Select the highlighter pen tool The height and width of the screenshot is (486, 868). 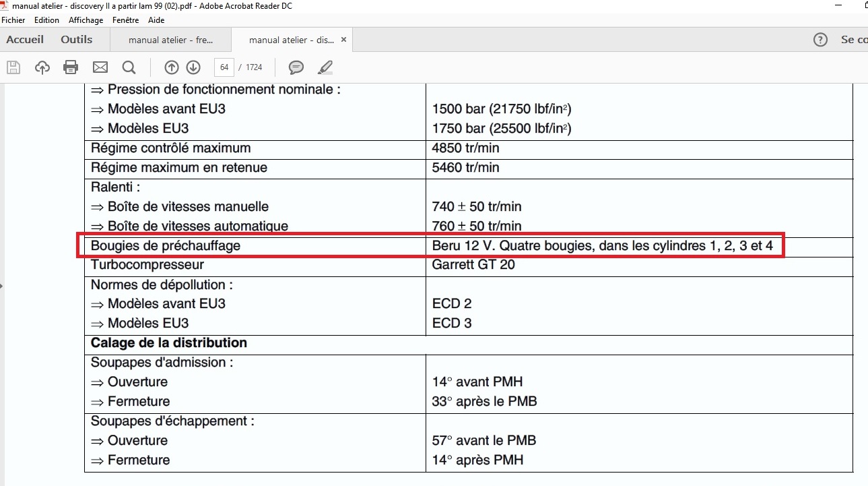pos(325,67)
